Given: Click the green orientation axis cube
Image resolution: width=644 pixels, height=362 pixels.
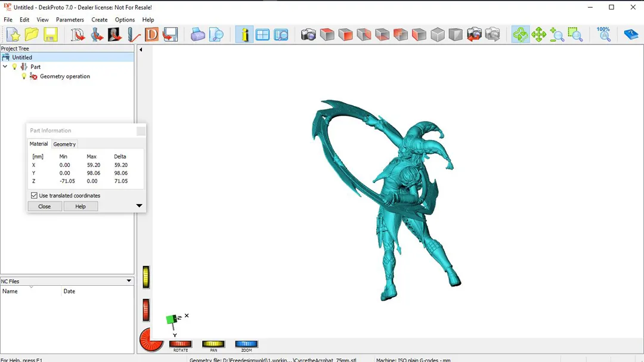Looking at the screenshot, I should point(171,319).
